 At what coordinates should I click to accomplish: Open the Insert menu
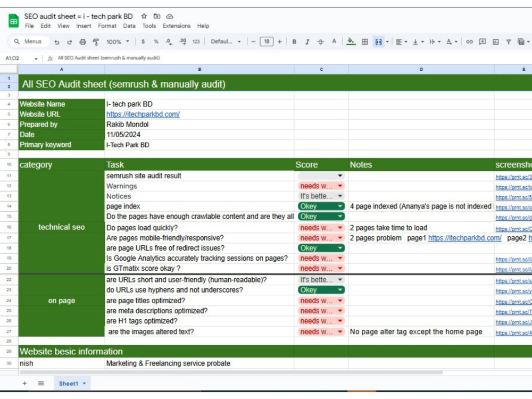point(84,26)
